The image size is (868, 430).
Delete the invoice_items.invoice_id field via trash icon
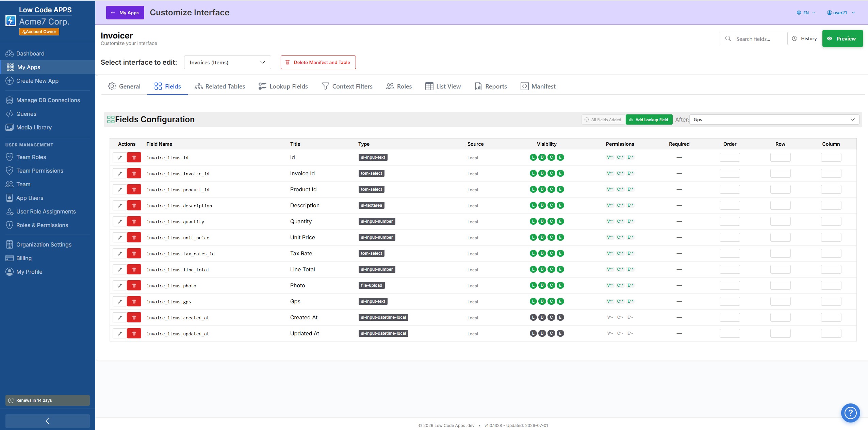pos(134,174)
